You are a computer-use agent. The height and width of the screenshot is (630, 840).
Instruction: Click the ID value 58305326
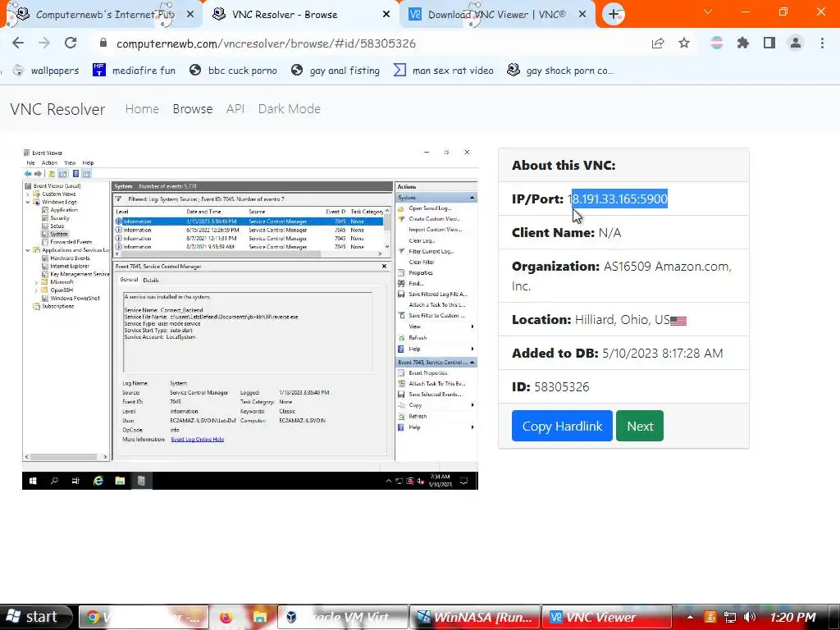[x=561, y=387]
